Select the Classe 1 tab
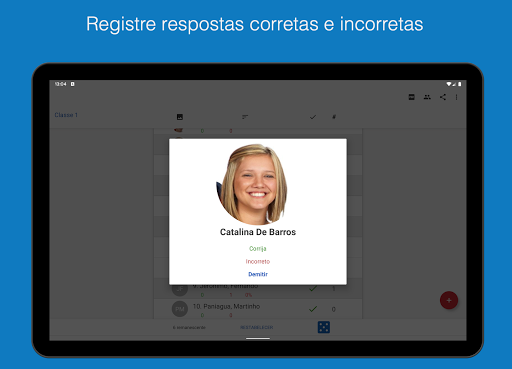 point(66,115)
